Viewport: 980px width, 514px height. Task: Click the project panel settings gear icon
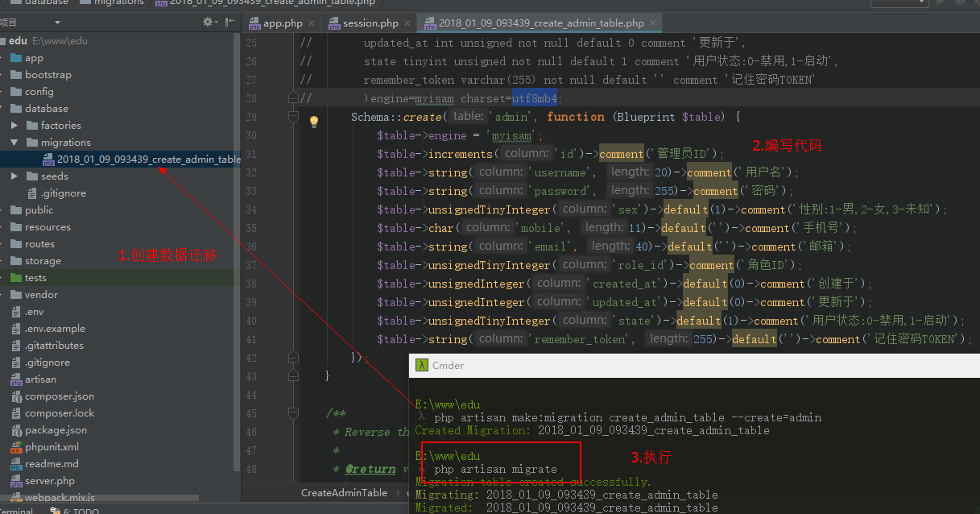tap(209, 23)
